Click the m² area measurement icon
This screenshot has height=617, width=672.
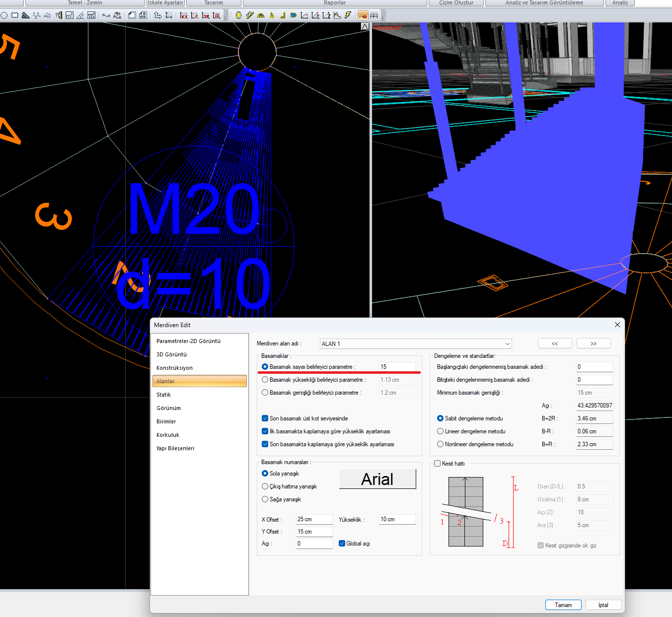70,15
